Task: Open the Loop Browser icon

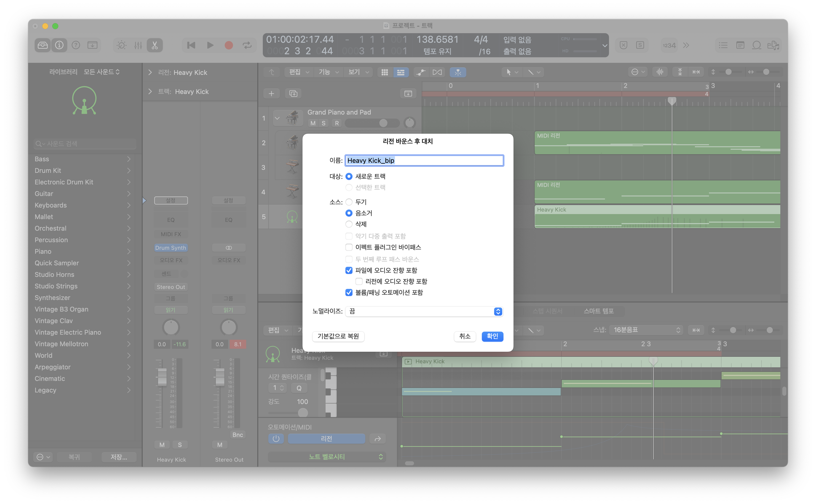Action: (756, 45)
